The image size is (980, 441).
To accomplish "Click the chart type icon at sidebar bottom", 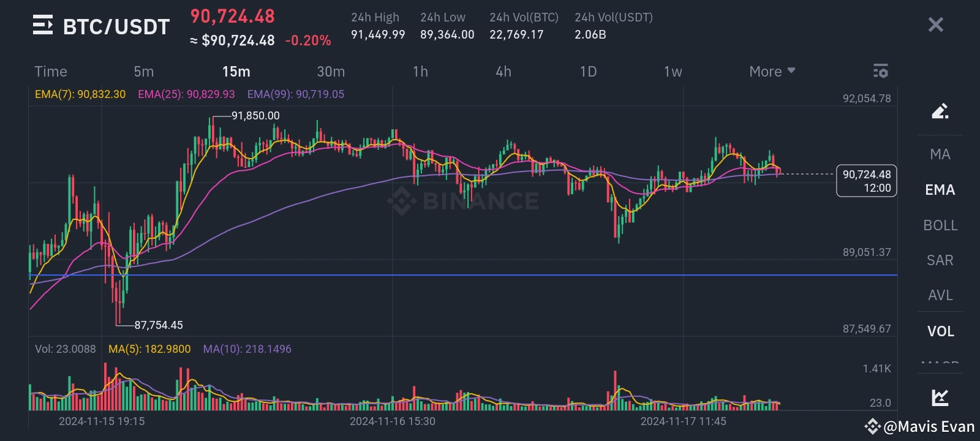I will (x=940, y=398).
